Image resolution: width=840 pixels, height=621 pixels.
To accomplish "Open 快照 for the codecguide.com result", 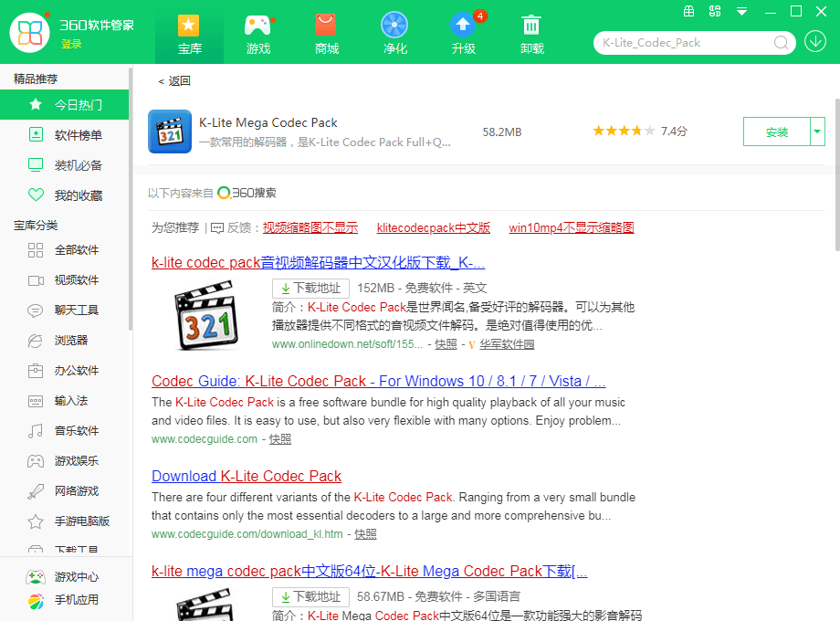I will [x=280, y=439].
